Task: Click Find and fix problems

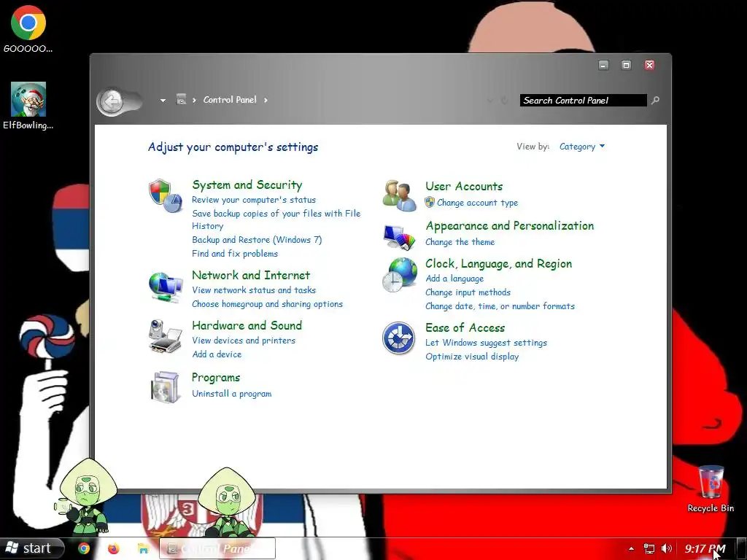Action: 234,253
